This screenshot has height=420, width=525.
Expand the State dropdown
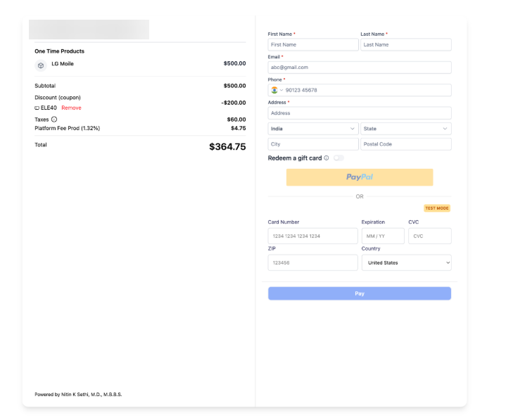(x=405, y=129)
